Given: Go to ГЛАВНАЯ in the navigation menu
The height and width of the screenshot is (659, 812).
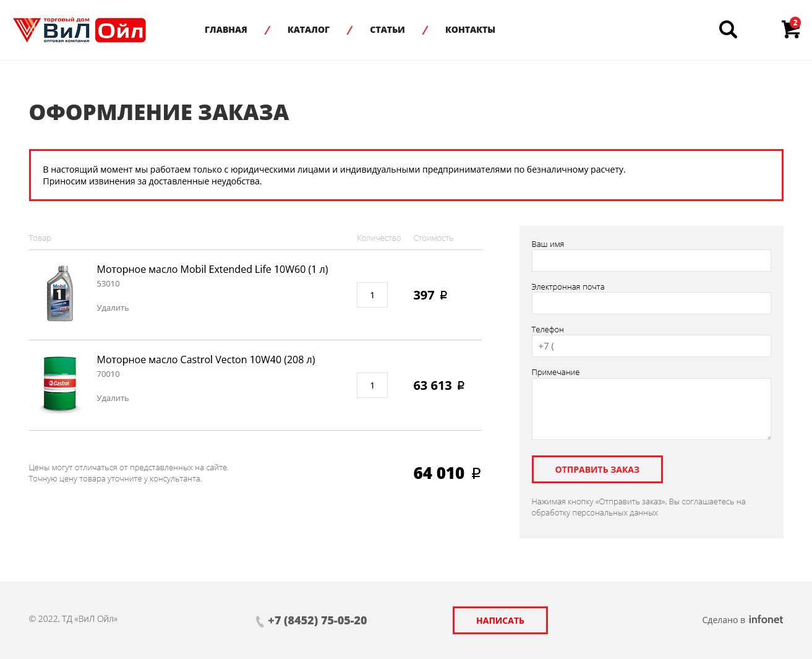Looking at the screenshot, I should 226,29.
